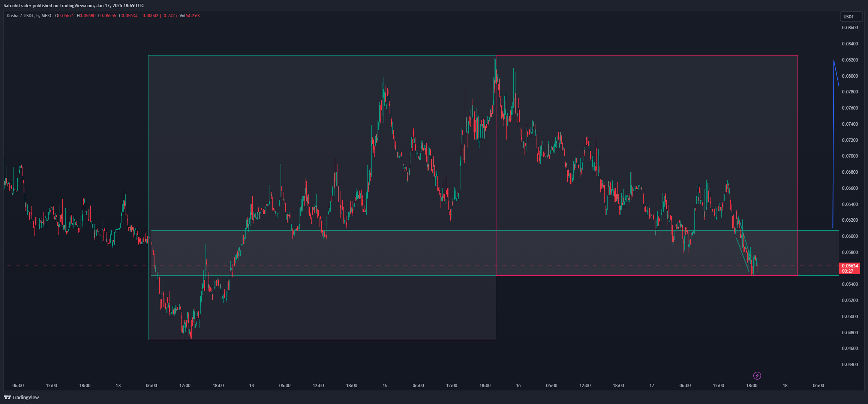Open the USDT currency selector
The image size is (868, 404).
[851, 17]
